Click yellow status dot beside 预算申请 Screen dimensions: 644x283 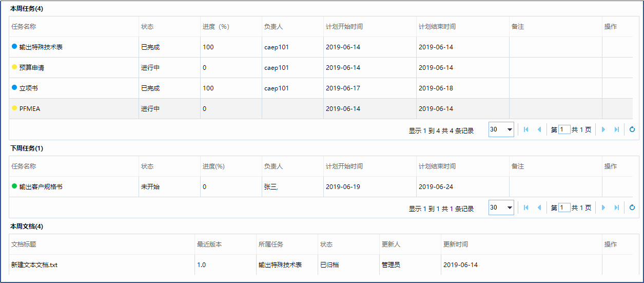pyautogui.click(x=14, y=67)
